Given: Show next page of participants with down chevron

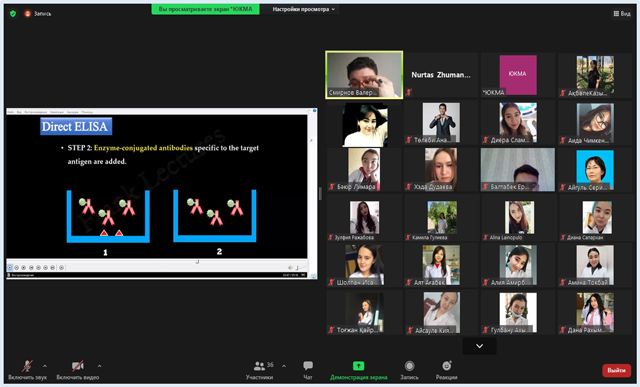Looking at the screenshot, I should [x=480, y=346].
